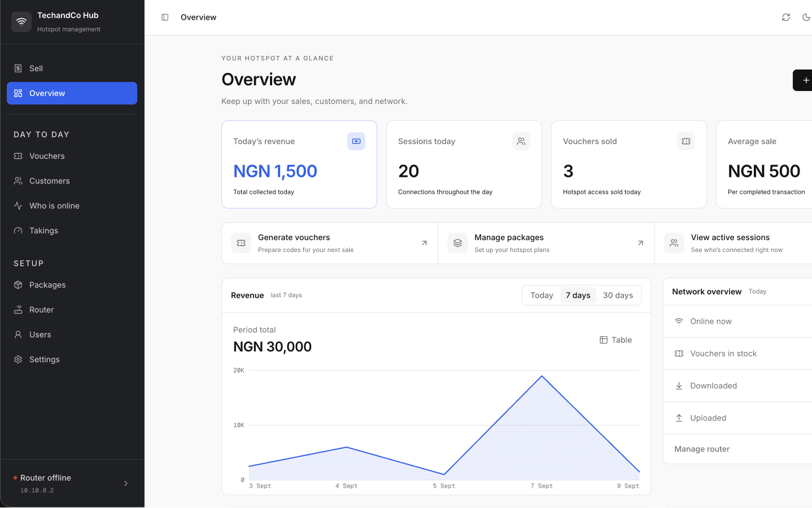Expand the Router offline status chevron
The width and height of the screenshot is (812, 508).
[126, 484]
